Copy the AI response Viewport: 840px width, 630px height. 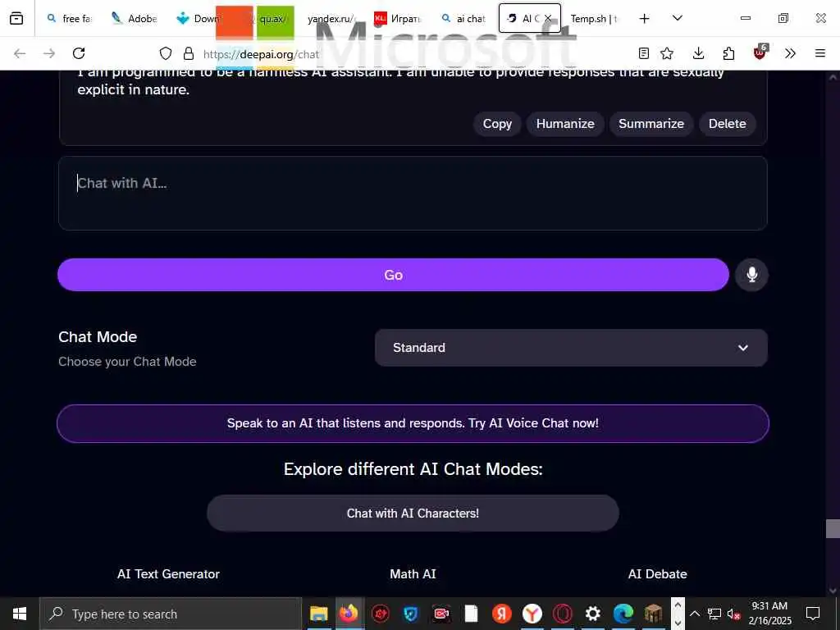(x=497, y=124)
